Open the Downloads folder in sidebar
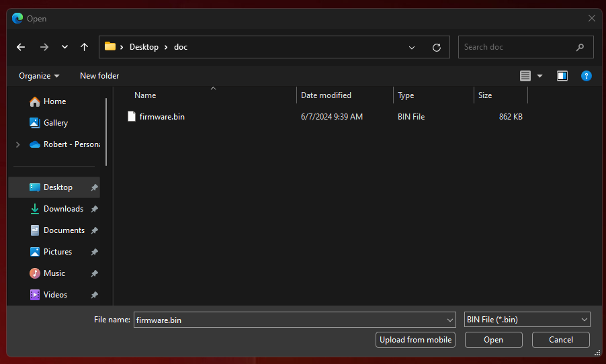 [x=63, y=209]
